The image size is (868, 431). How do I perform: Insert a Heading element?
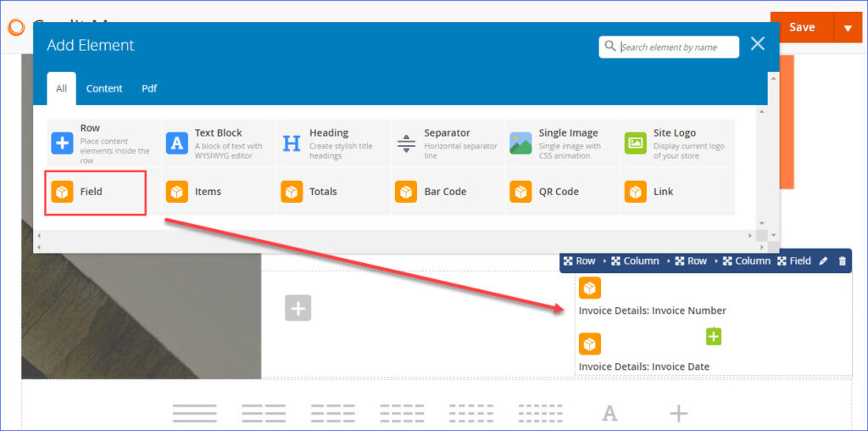(x=332, y=143)
